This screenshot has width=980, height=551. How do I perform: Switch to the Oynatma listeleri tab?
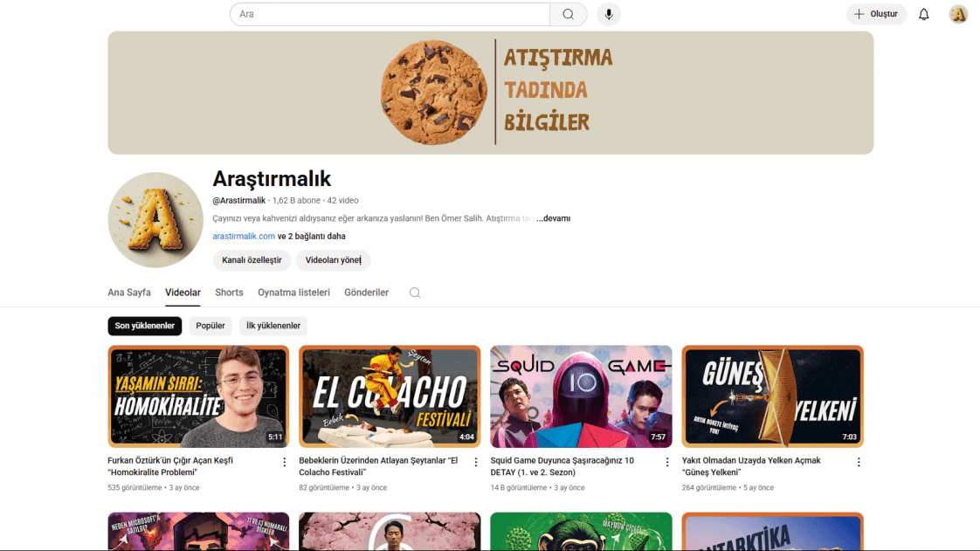(293, 293)
